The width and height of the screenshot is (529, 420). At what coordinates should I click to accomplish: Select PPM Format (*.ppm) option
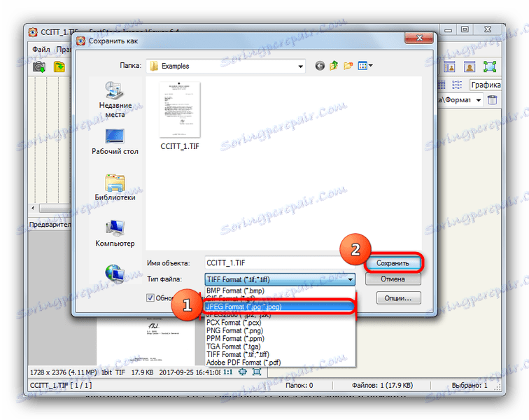click(280, 339)
